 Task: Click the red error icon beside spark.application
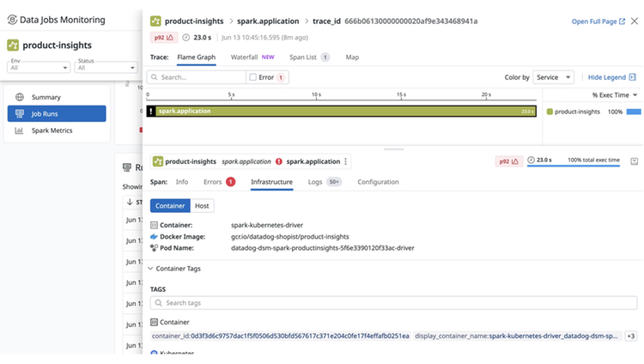[279, 161]
